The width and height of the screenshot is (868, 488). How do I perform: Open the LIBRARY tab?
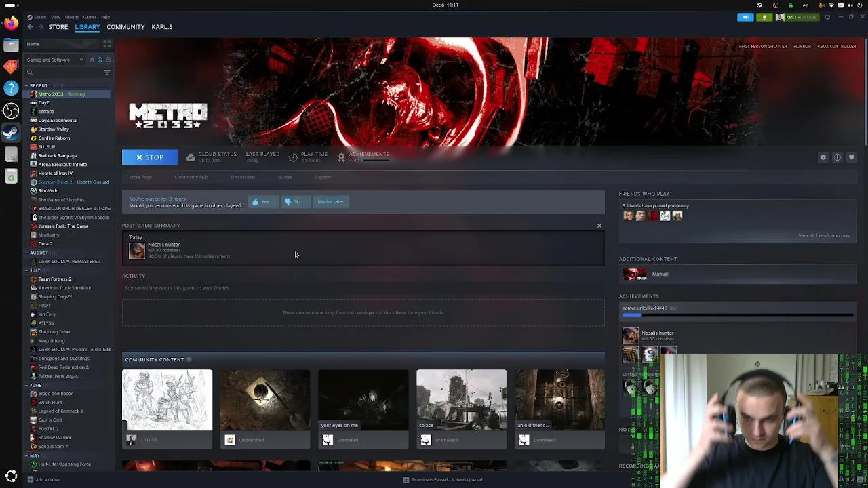click(87, 27)
